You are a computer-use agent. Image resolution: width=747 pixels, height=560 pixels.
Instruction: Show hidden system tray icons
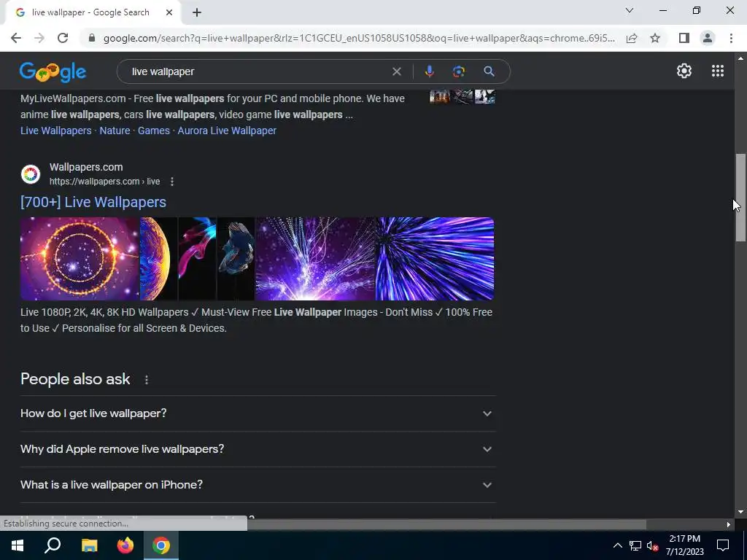coord(617,545)
